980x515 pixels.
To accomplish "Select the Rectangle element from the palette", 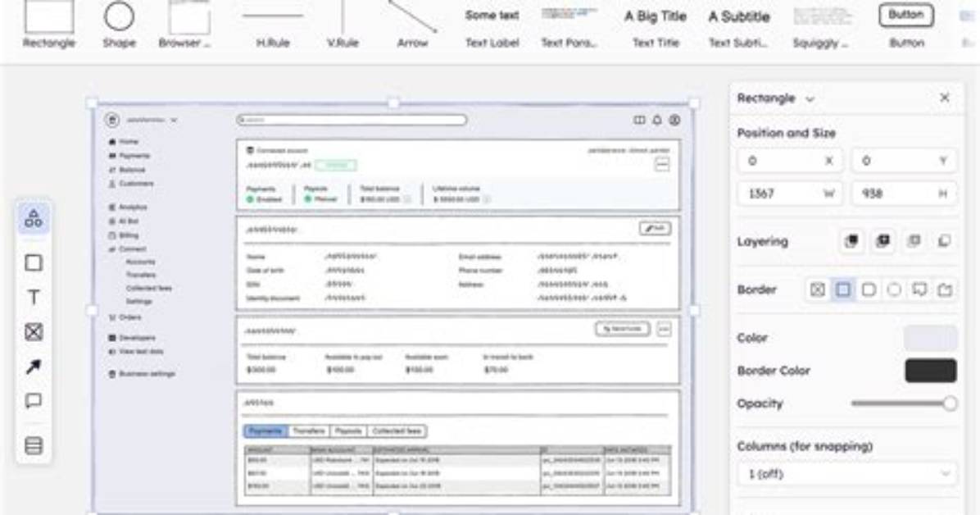I will (x=48, y=25).
